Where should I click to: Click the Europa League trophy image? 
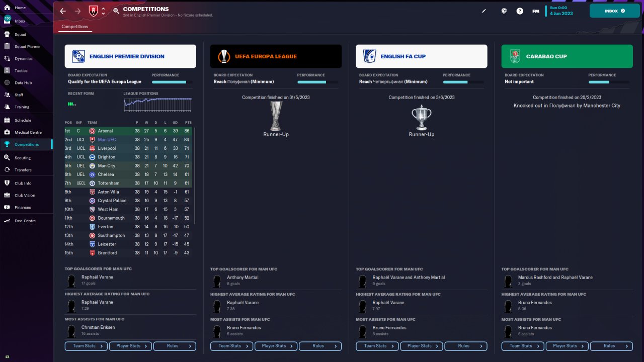(x=276, y=115)
